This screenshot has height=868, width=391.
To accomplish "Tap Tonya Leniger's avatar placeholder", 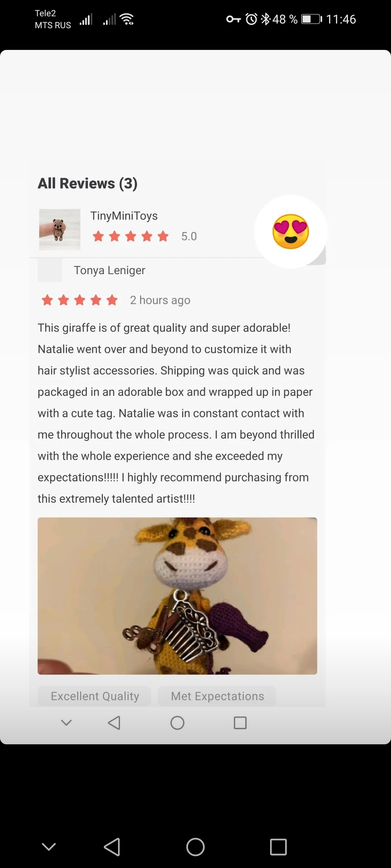I will 50,270.
